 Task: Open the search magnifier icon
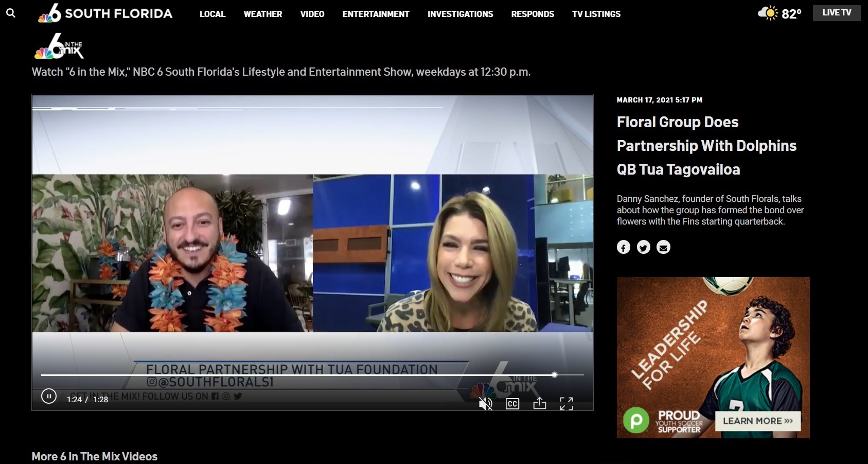(x=11, y=13)
